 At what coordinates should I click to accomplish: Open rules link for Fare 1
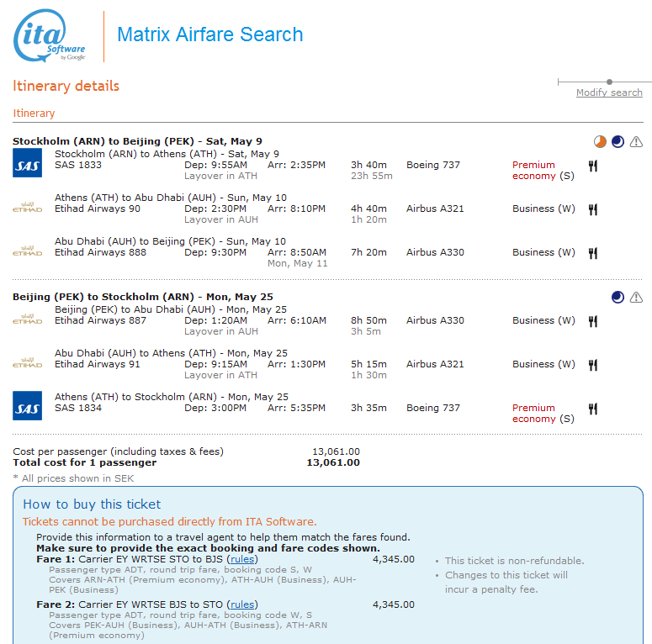tap(242, 559)
